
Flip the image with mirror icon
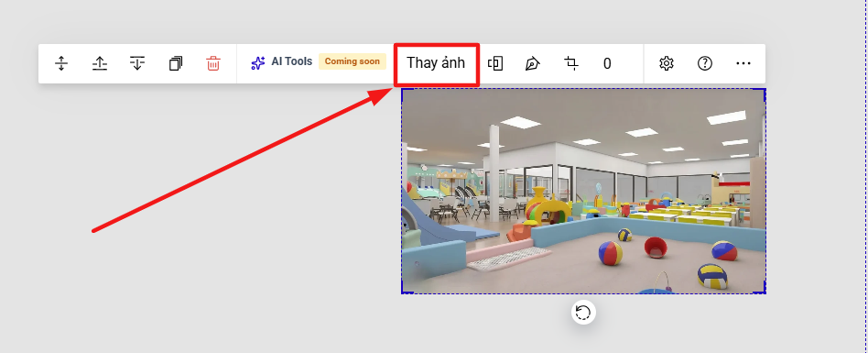[495, 64]
